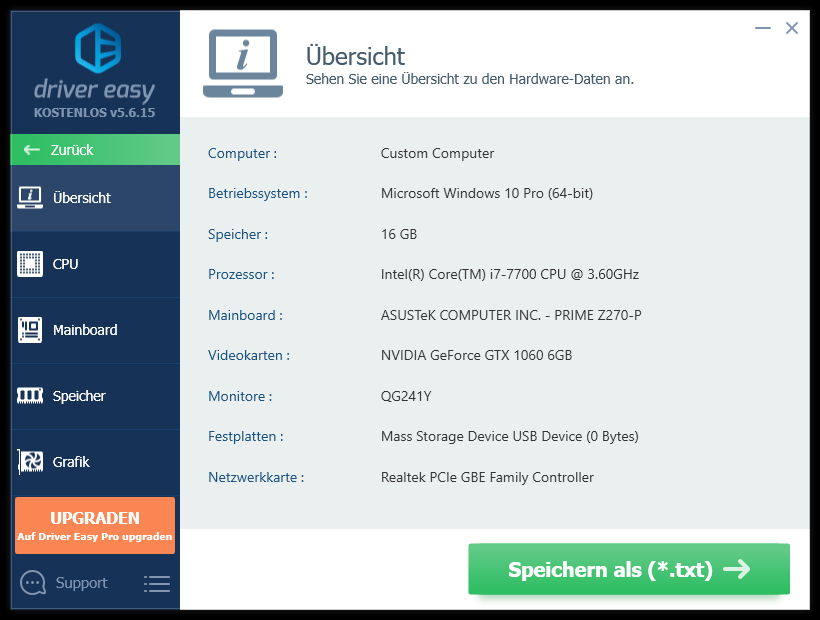Screen dimensions: 820x620
Task: Switch to the CPU tab
Action: pyautogui.click(x=95, y=265)
